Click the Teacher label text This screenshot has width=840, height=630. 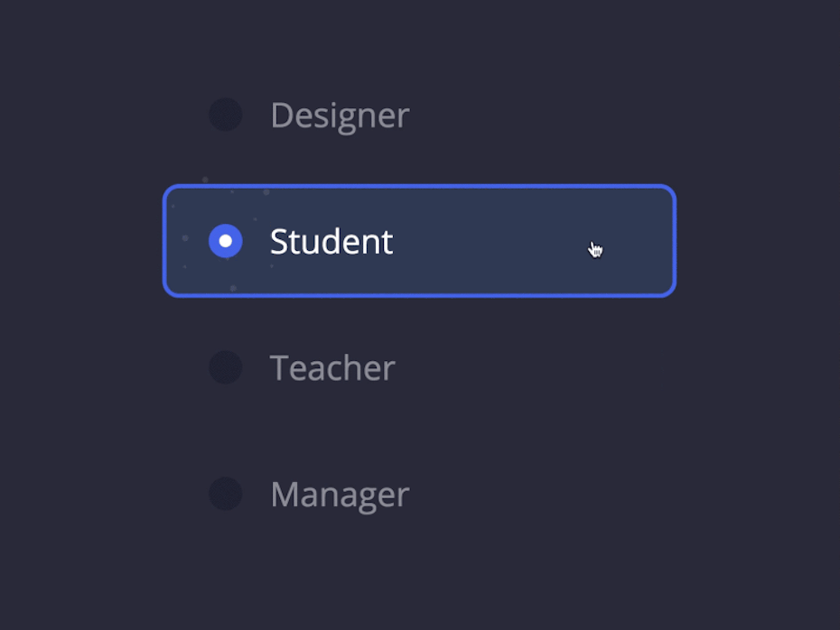tap(332, 368)
